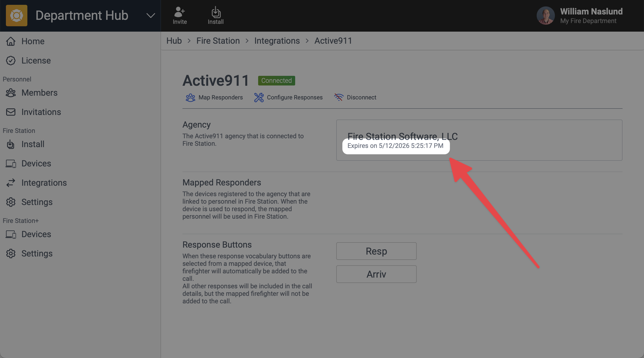644x358 pixels.
Task: Click the Members group icon in sidebar
Action: click(x=11, y=93)
